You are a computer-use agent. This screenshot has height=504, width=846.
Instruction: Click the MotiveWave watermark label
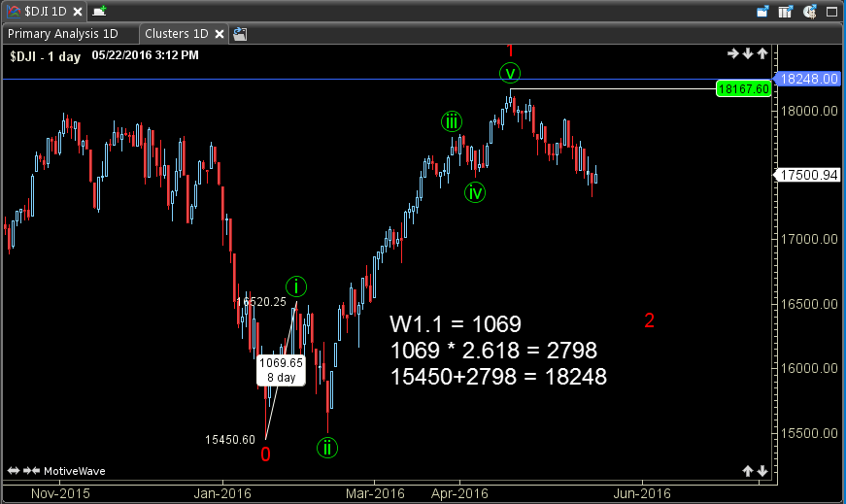click(x=75, y=471)
